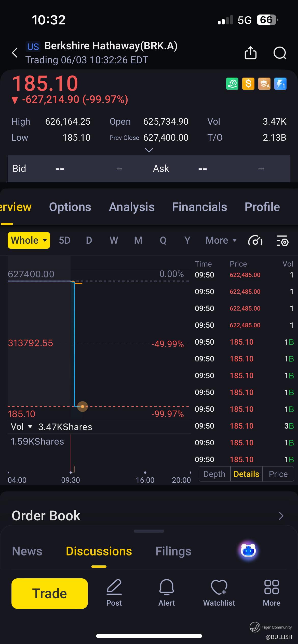Open the blue AI assistant mascot

click(x=248, y=550)
